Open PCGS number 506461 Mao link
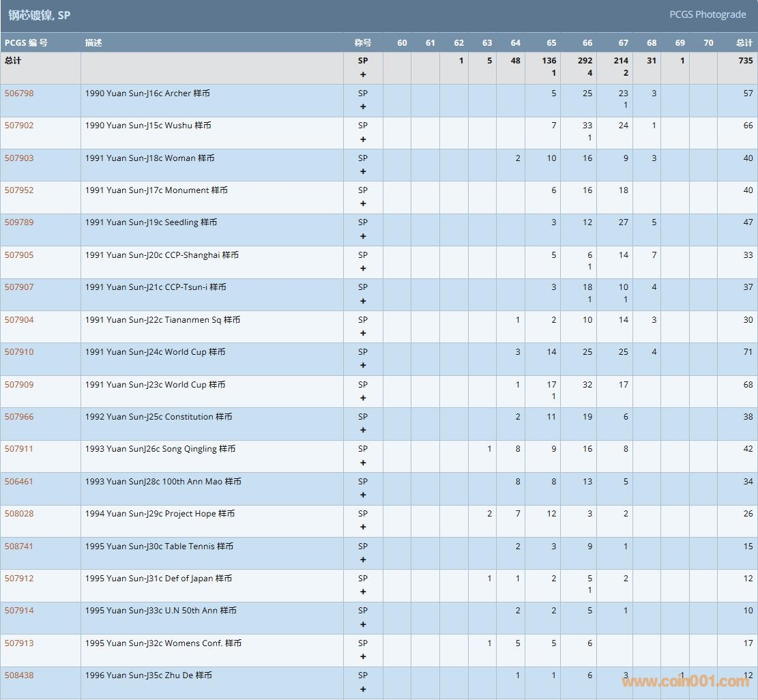 coord(19,482)
